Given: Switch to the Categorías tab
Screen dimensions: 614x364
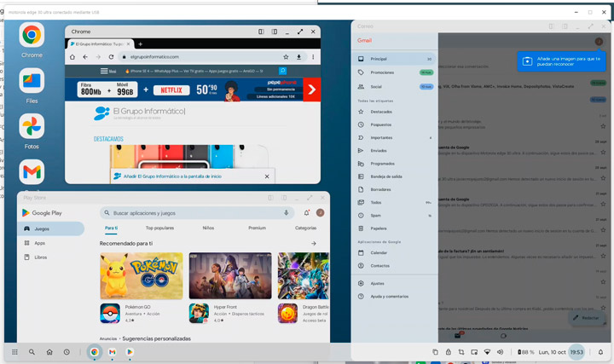Looking at the screenshot, I should tap(306, 228).
